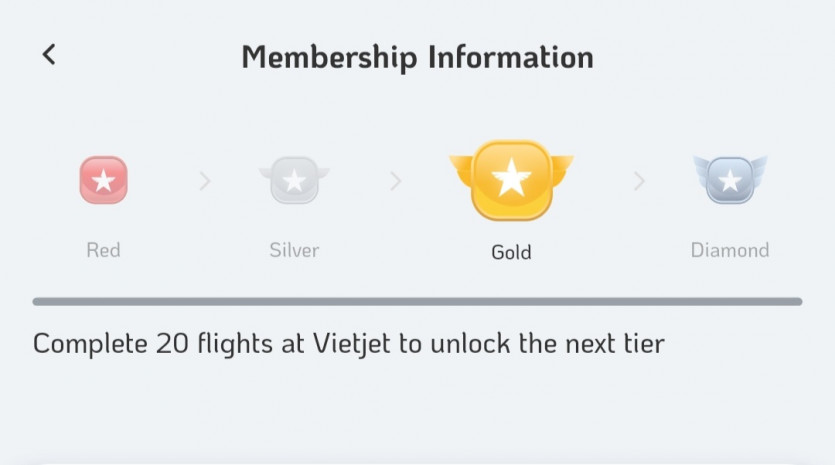Switch to the Silver tier label

click(294, 250)
